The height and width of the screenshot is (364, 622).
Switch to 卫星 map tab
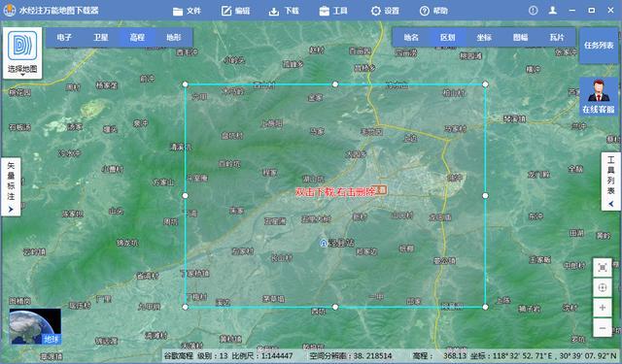pos(101,37)
